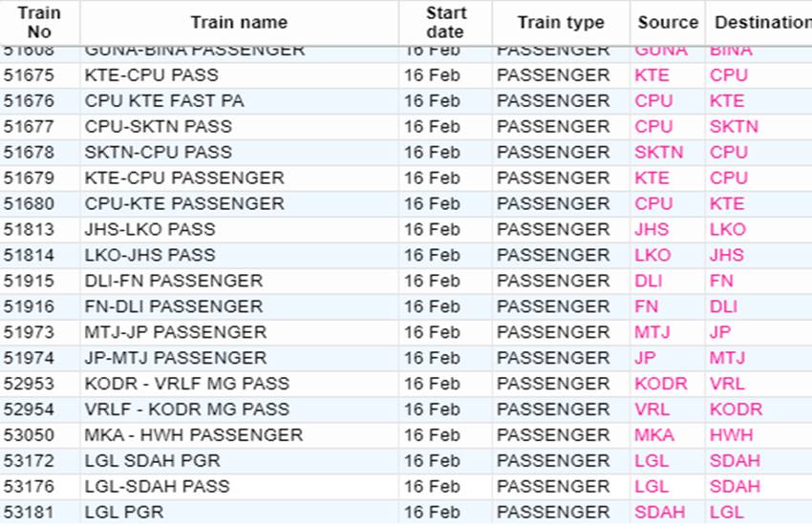
Task: Click the SKTN destination link for train 51677
Action: [x=734, y=127]
